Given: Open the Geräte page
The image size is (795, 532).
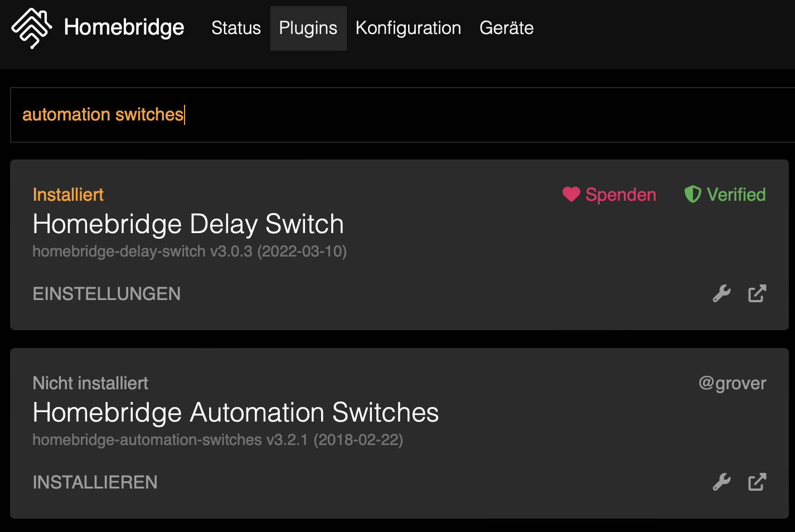Looking at the screenshot, I should click(x=506, y=28).
